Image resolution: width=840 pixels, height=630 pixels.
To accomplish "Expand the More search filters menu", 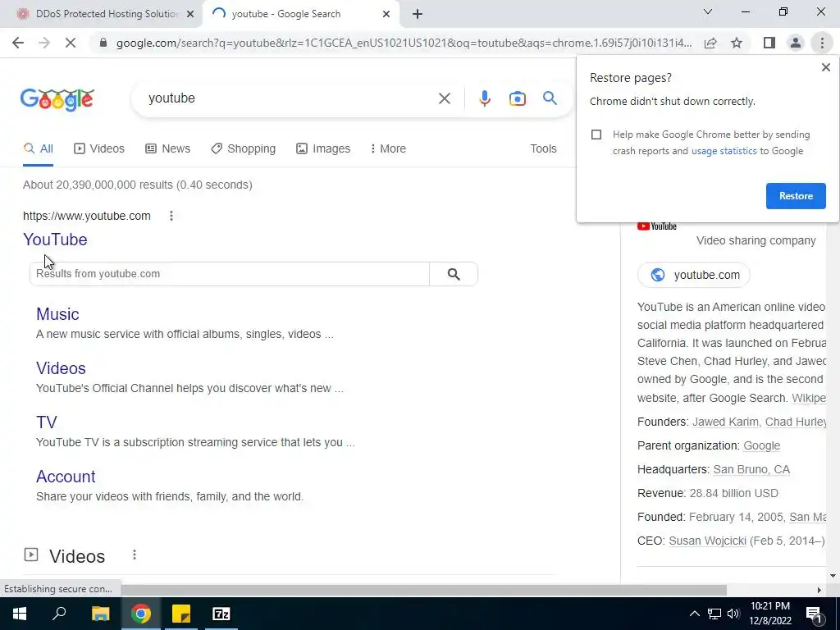I will tap(388, 149).
